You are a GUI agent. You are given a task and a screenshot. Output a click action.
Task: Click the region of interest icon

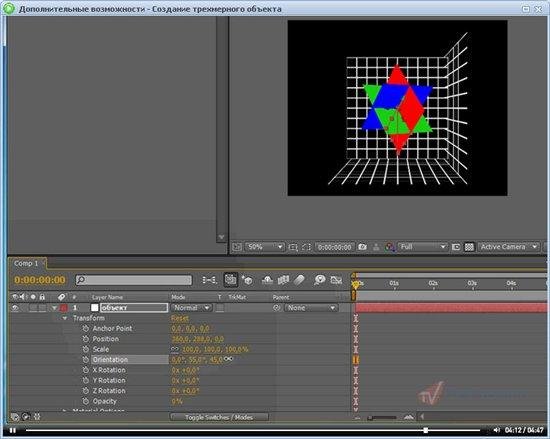(x=293, y=247)
